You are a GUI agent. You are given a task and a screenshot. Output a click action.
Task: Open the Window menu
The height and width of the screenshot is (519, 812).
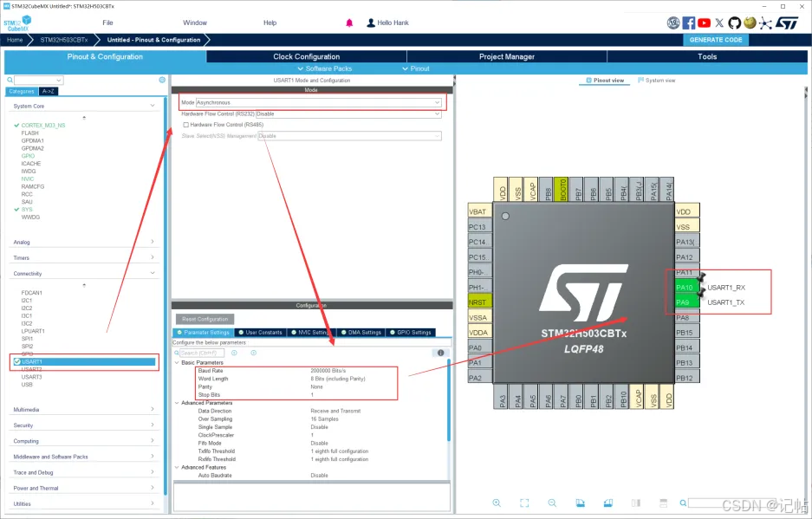195,23
